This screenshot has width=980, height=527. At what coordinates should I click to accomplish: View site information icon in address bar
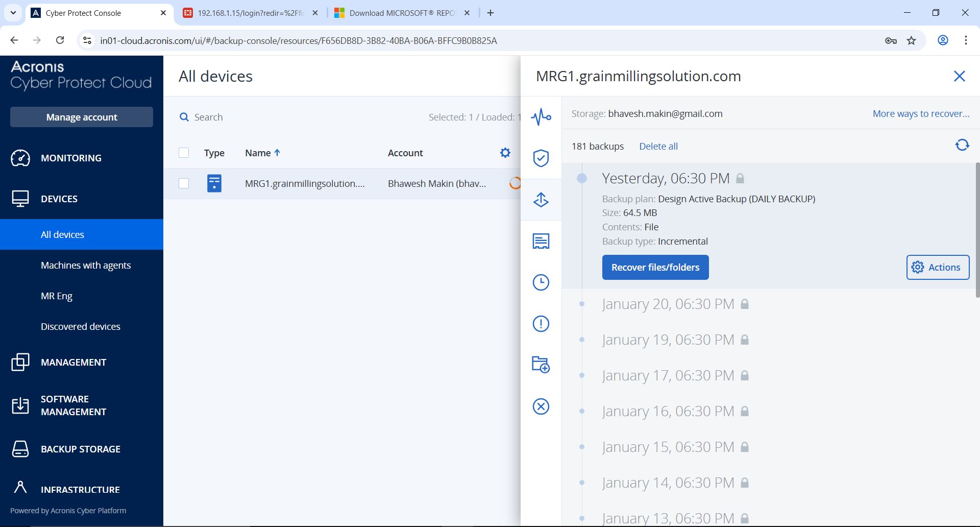[87, 40]
